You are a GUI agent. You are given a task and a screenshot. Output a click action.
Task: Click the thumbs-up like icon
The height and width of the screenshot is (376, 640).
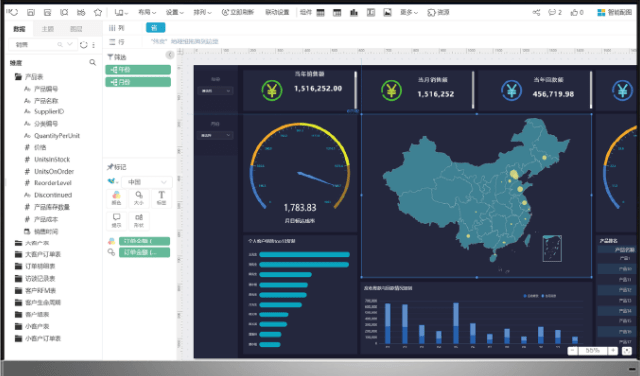tap(574, 13)
